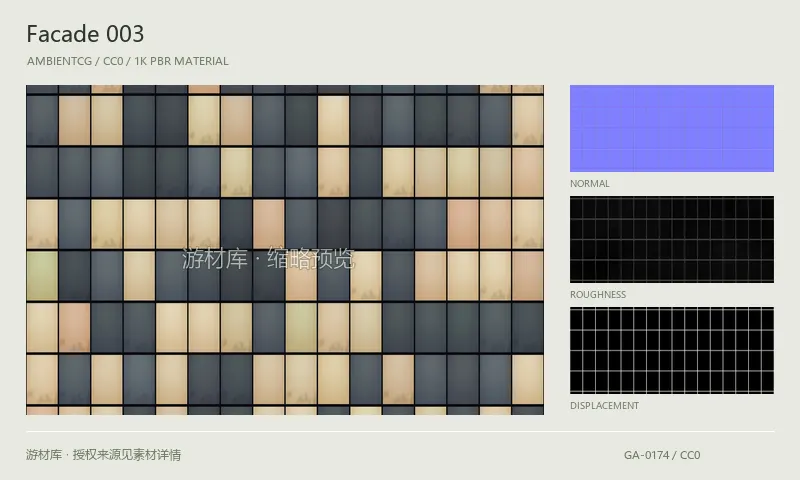
Task: Click the GA-0174 / CC0 identifier
Action: pyautogui.click(x=662, y=455)
